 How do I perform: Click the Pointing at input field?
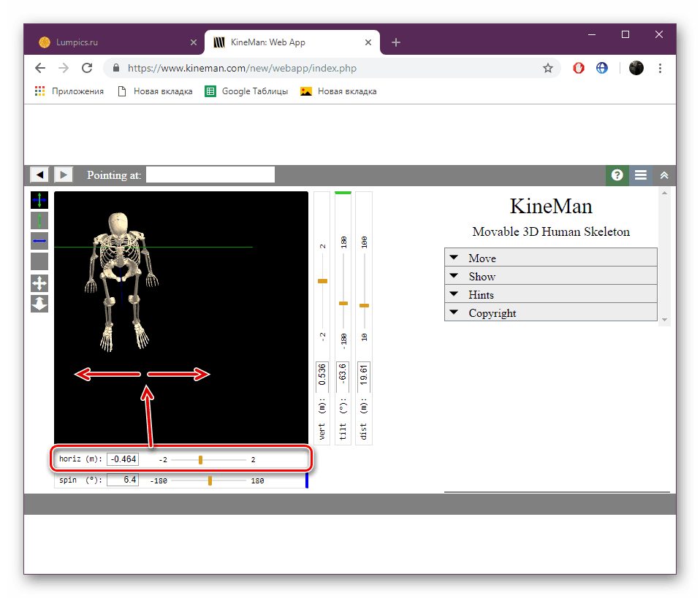click(x=210, y=175)
